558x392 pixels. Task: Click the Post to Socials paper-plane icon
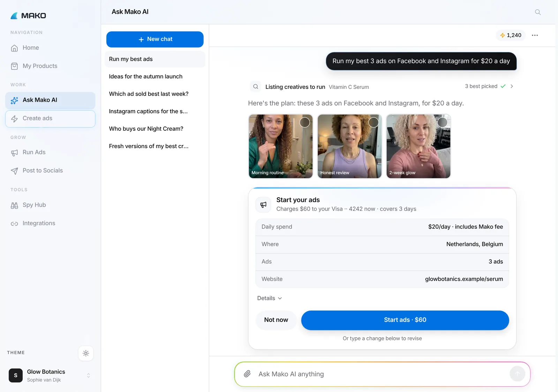click(14, 171)
